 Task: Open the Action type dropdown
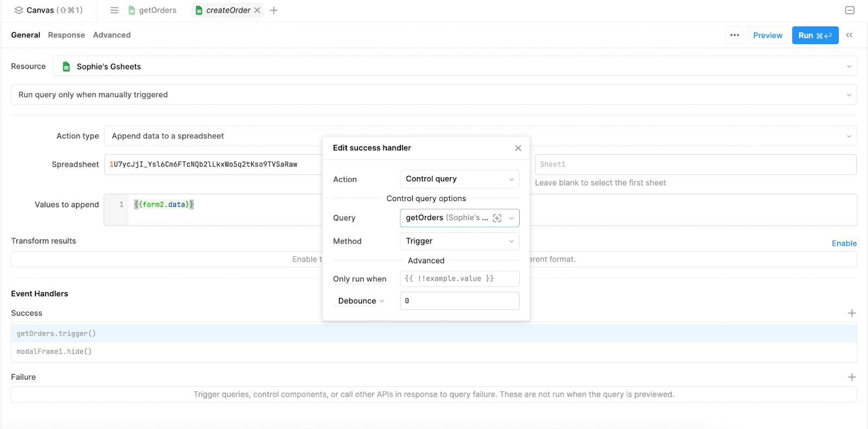tap(480, 136)
